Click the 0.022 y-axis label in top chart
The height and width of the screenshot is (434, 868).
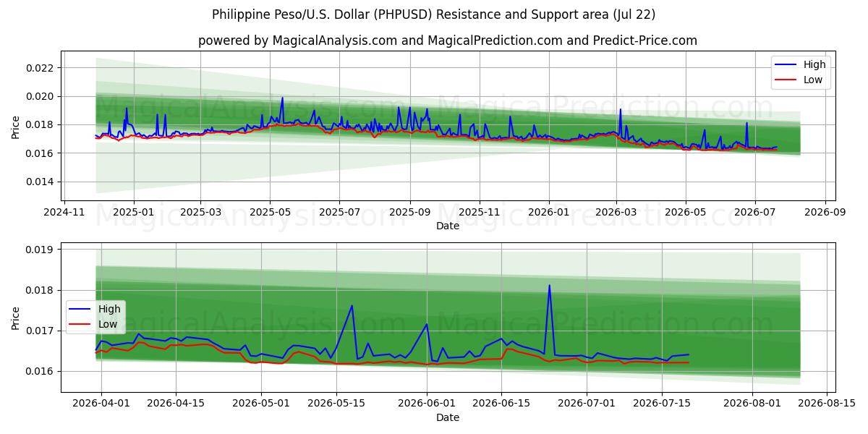click(41, 68)
